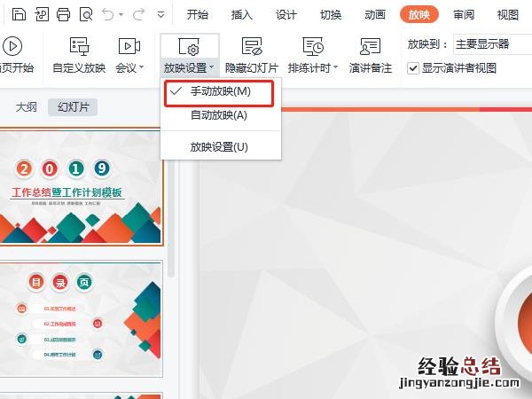Click the Undo arrow
The height and width of the screenshot is (399, 532).
click(108, 14)
